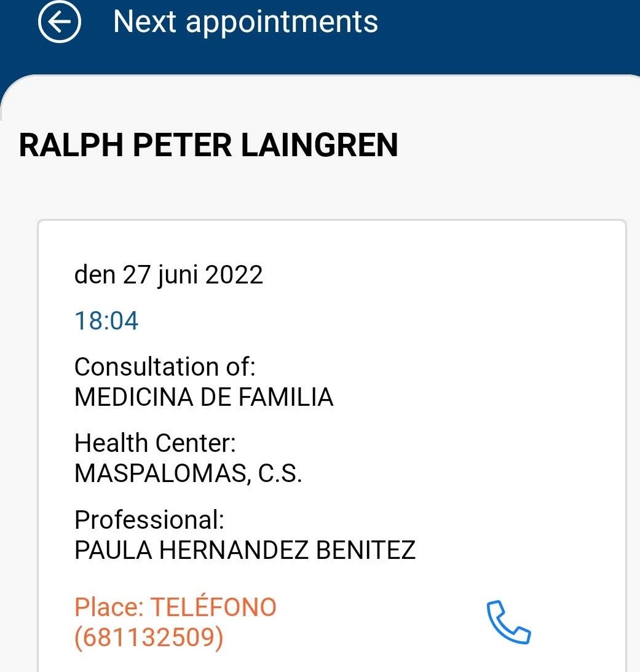Tap the Professional label
The image size is (640, 672).
coord(149,520)
